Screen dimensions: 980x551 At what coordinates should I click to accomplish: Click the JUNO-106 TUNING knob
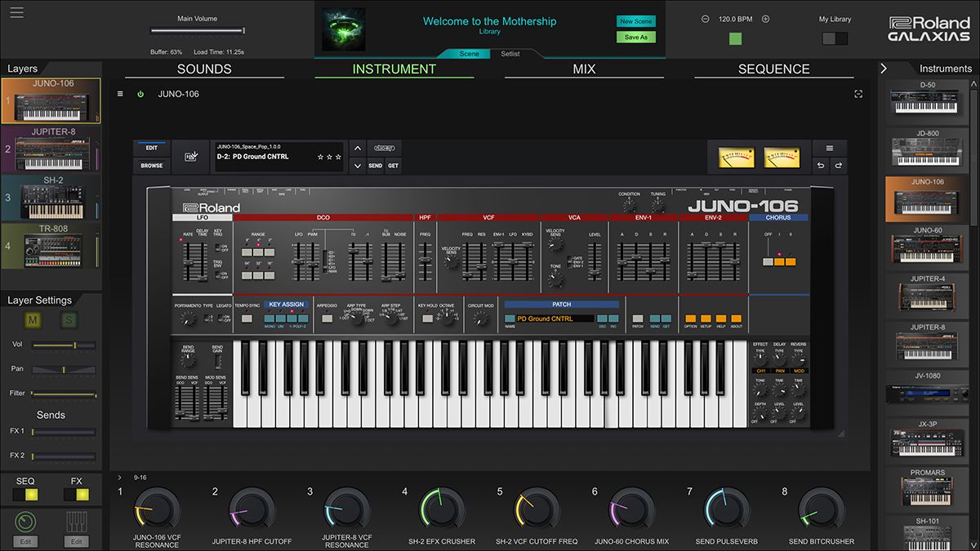click(658, 206)
